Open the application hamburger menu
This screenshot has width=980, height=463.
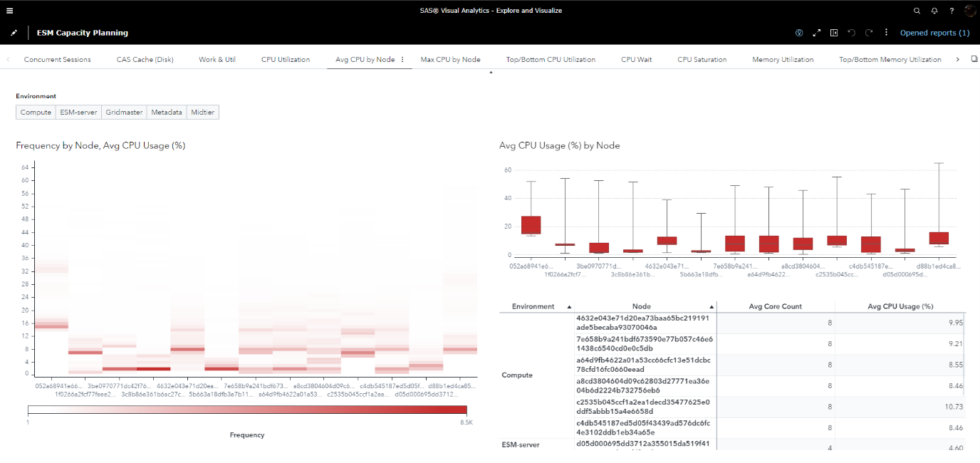point(10,10)
